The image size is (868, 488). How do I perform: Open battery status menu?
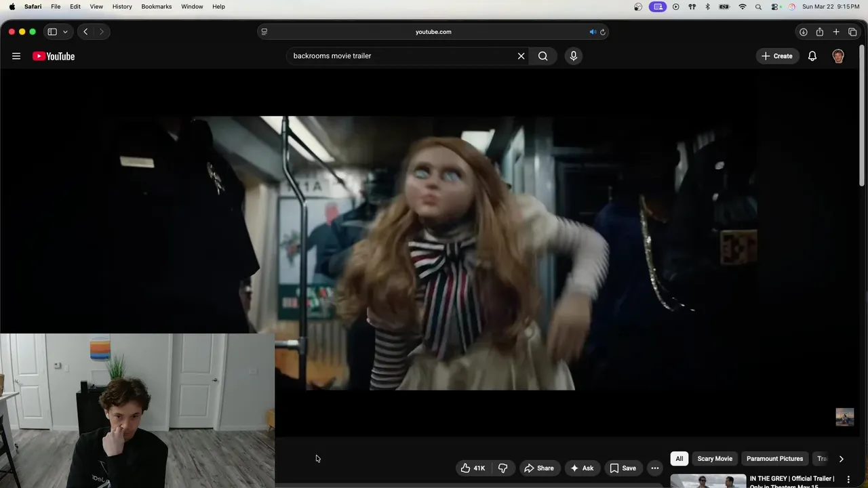pos(724,7)
